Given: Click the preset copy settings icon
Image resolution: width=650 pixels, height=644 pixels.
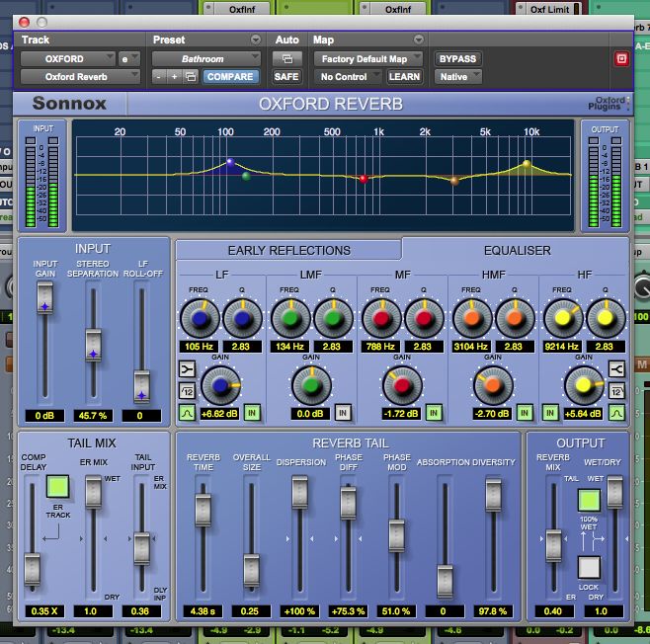Looking at the screenshot, I should [x=191, y=77].
